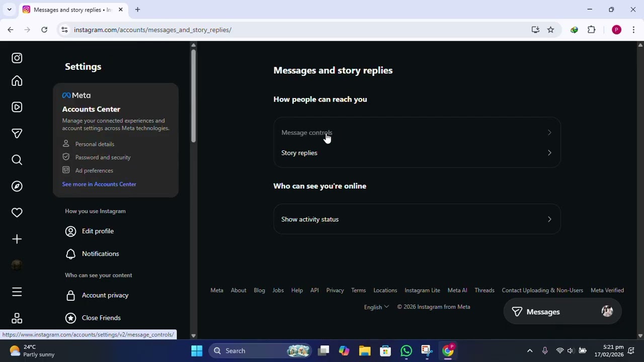Open new Chrome tab
This screenshot has height=362, width=644.
(x=137, y=10)
